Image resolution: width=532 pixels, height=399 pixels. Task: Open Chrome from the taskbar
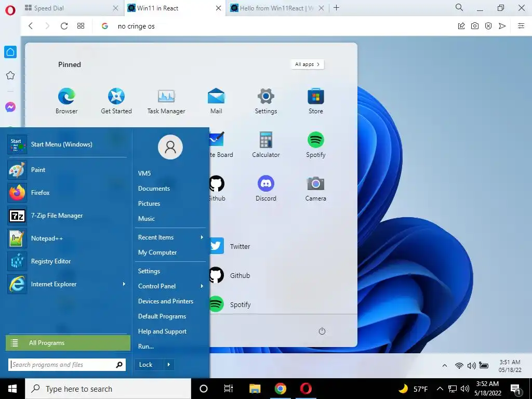pyautogui.click(x=280, y=389)
